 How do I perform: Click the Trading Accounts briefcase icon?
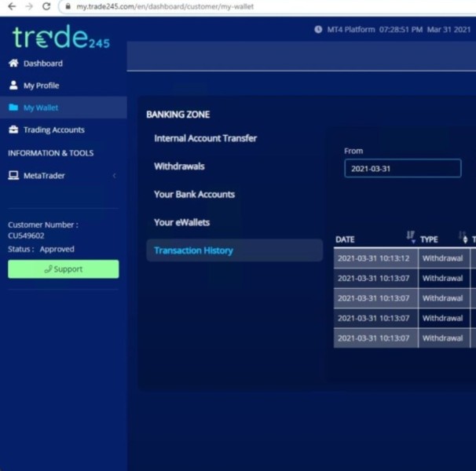[13, 130]
